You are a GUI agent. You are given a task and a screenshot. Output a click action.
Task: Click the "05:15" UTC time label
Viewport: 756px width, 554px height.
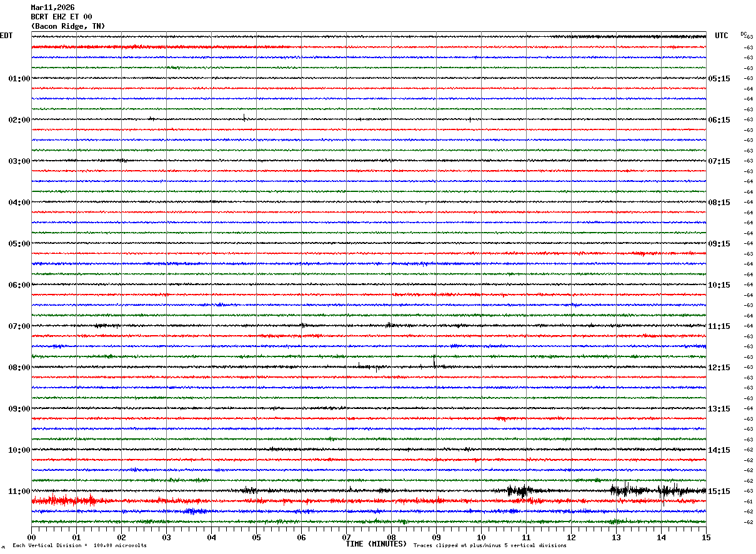719,79
